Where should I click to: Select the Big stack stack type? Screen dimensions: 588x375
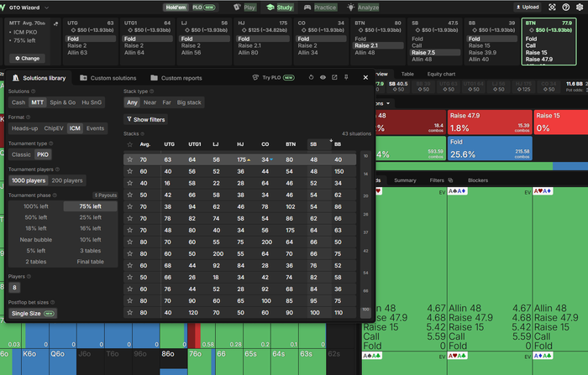pyautogui.click(x=189, y=102)
